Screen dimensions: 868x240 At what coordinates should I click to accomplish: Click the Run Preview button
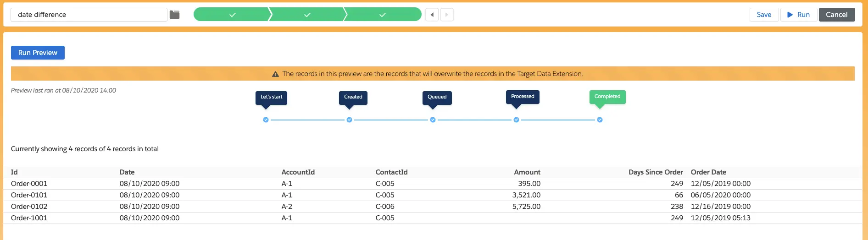point(38,53)
